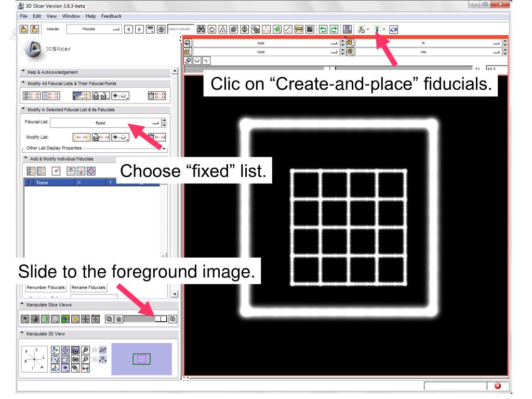Screen dimensions: 532x399
Task: Open the Fiducial List 'fixed' dropdown
Action: coord(103,123)
